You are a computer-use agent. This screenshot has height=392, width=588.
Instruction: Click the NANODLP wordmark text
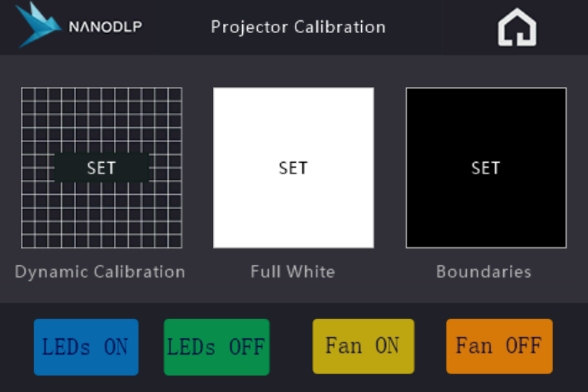(x=105, y=27)
